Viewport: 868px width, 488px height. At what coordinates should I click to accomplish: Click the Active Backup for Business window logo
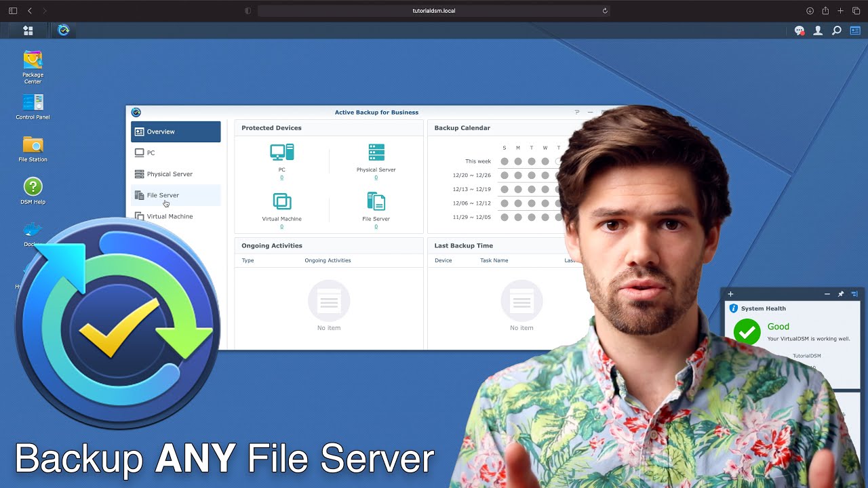click(x=136, y=113)
